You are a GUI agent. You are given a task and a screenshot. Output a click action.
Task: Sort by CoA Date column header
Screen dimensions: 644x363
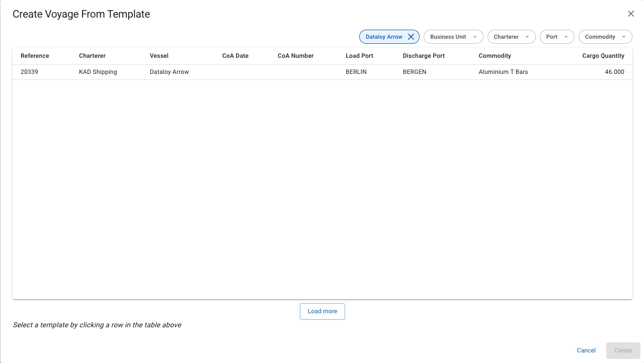(x=235, y=56)
